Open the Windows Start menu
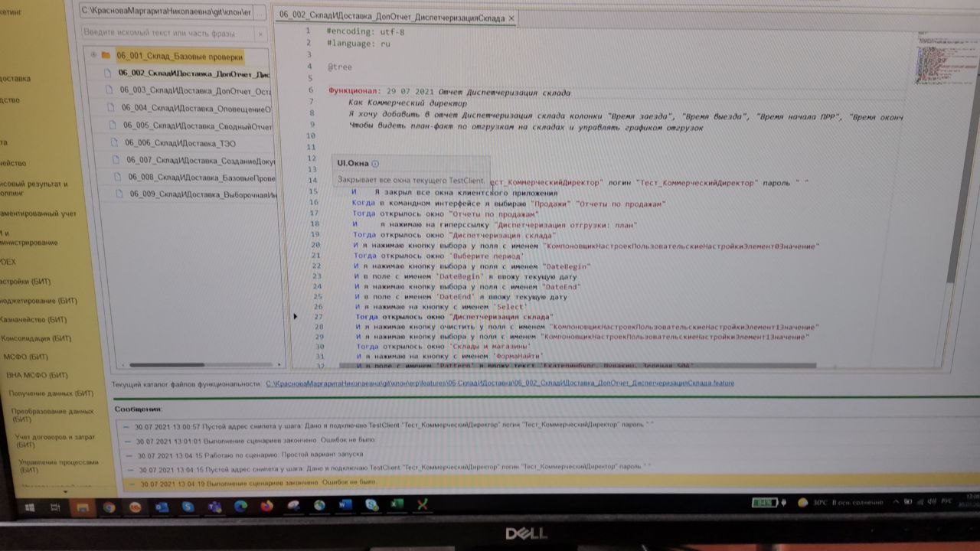Screen dimensions: 980x551 [29, 507]
